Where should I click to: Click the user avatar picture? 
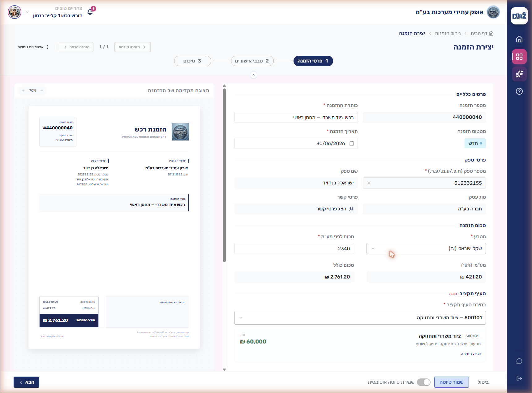pos(15,12)
